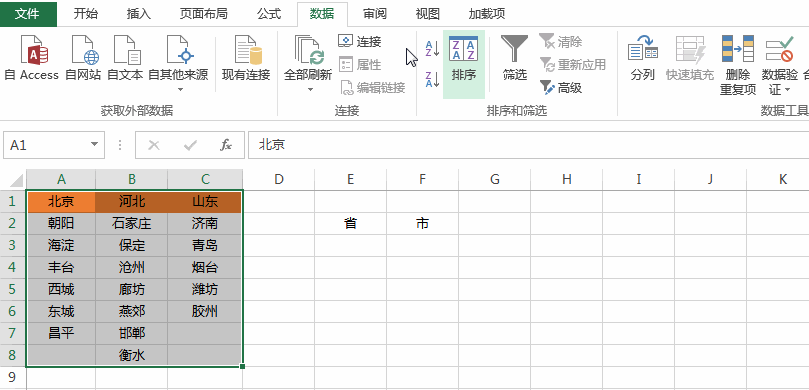The height and width of the screenshot is (390, 809).
Task: Switch to the 开始 tab
Action: (85, 14)
